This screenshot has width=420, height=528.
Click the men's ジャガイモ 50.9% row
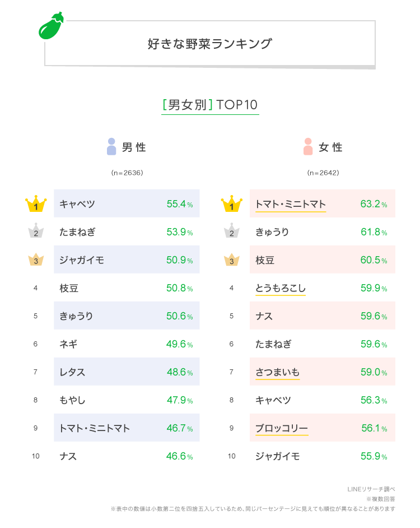(127, 260)
